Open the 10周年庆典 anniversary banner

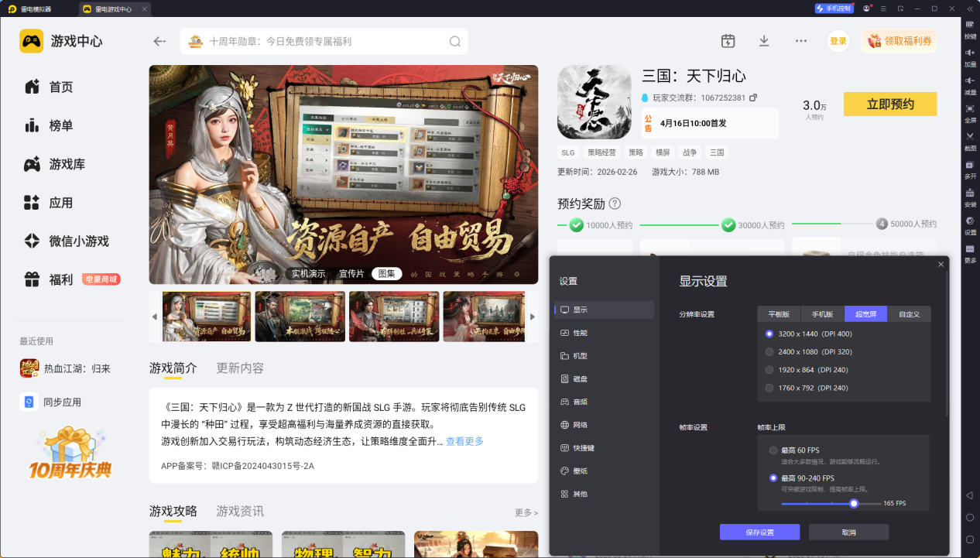pyautogui.click(x=70, y=454)
